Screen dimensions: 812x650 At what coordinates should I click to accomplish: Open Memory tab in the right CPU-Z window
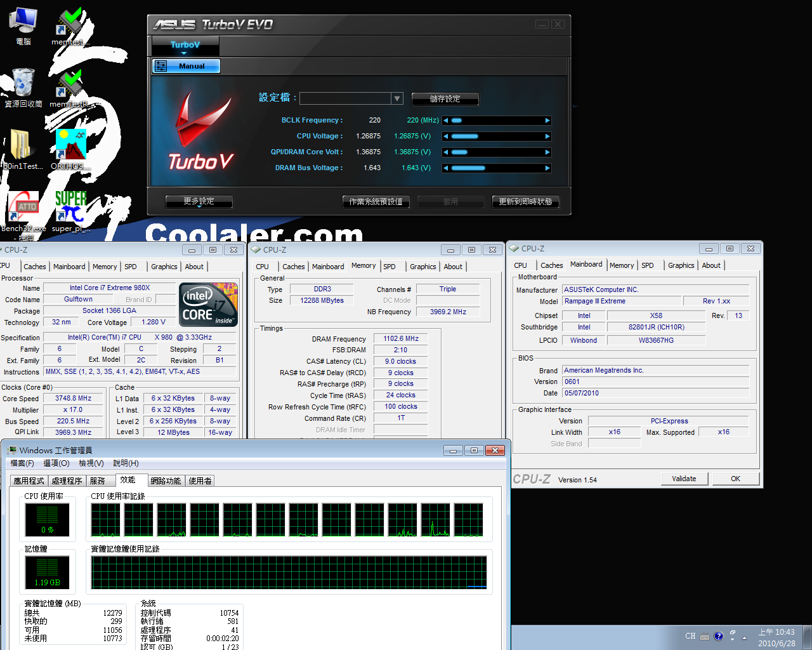tap(622, 265)
